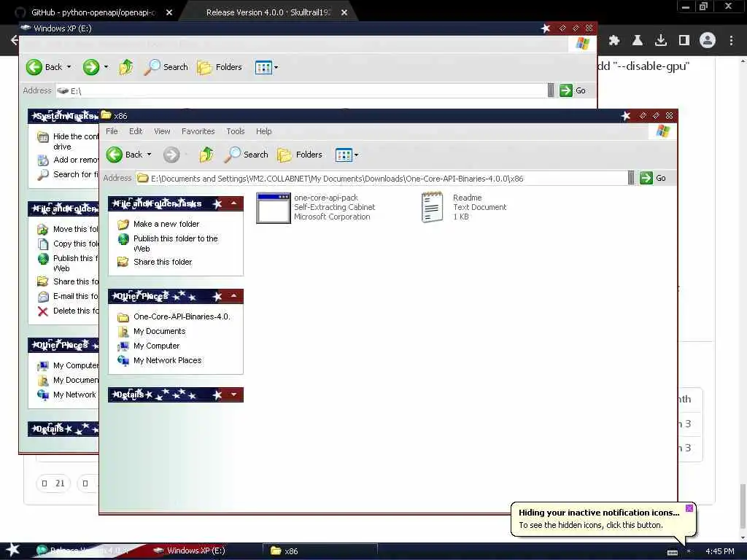Click the browser labs flask icon
The height and width of the screenshot is (560, 747).
(x=638, y=41)
